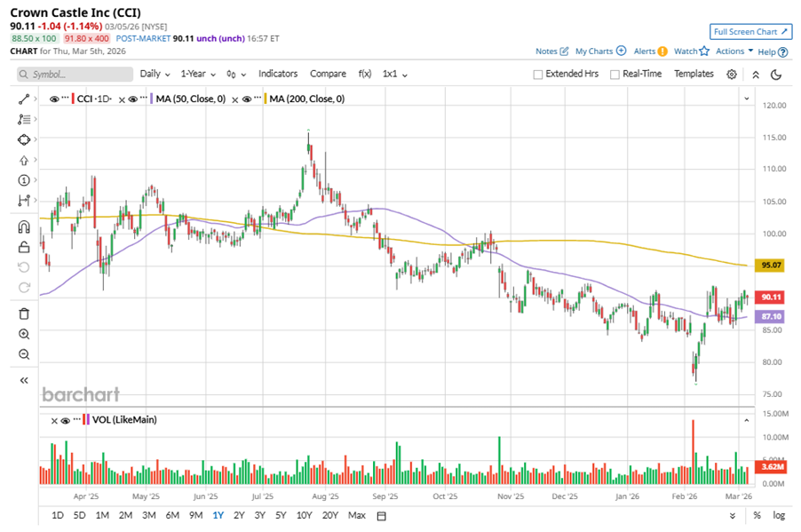Toggle visibility of VOL indicator
The height and width of the screenshot is (532, 801).
coord(65,421)
